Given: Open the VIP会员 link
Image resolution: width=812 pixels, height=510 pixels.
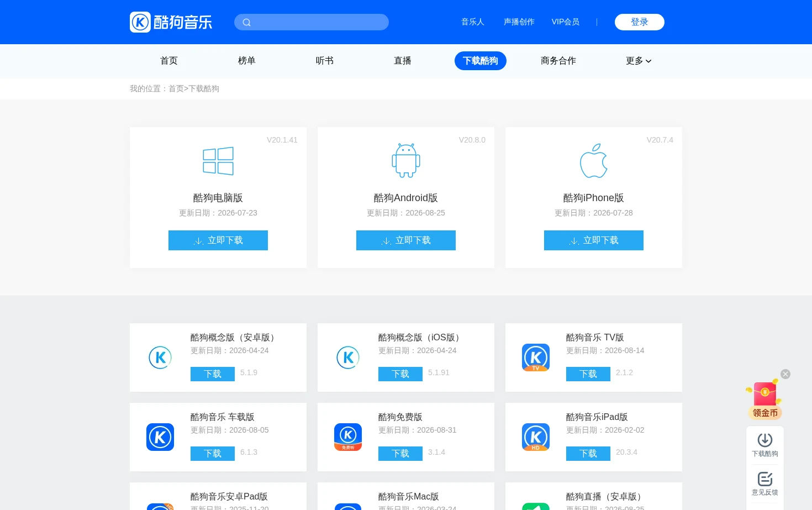Looking at the screenshot, I should (x=566, y=22).
